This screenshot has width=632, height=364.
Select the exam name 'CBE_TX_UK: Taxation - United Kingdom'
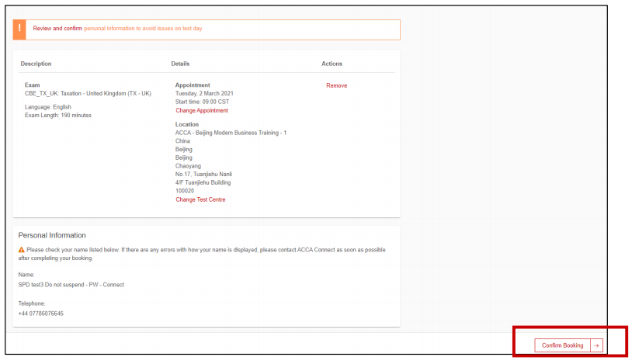pos(75,93)
